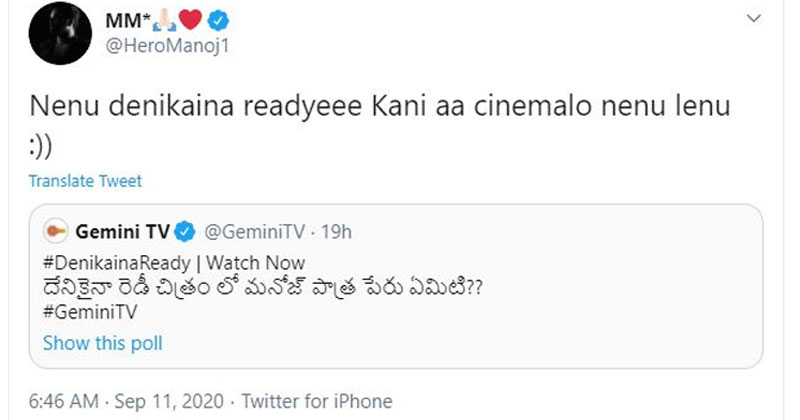Viewport: 800px width, 420px height.
Task: Open the Gemini TV account name
Action: tap(124, 232)
